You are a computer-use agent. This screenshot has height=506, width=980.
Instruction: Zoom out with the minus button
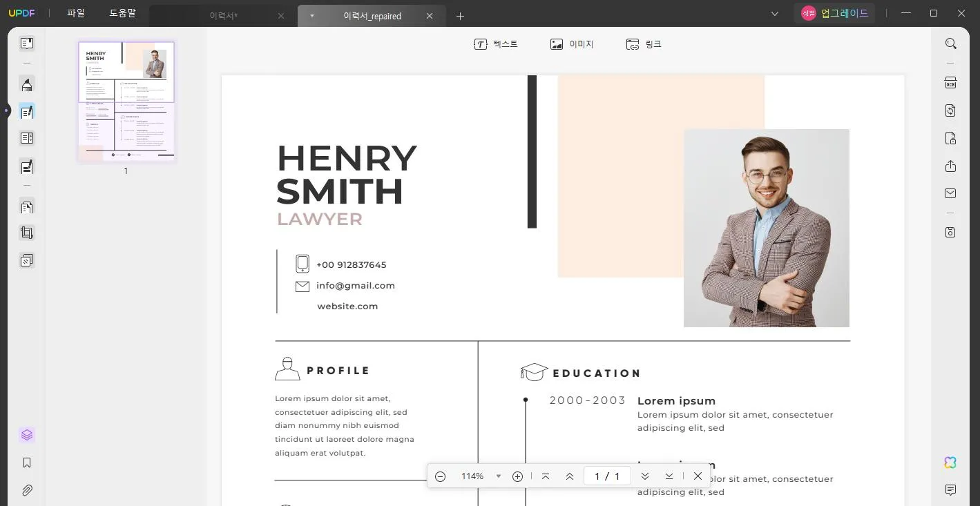(440, 476)
